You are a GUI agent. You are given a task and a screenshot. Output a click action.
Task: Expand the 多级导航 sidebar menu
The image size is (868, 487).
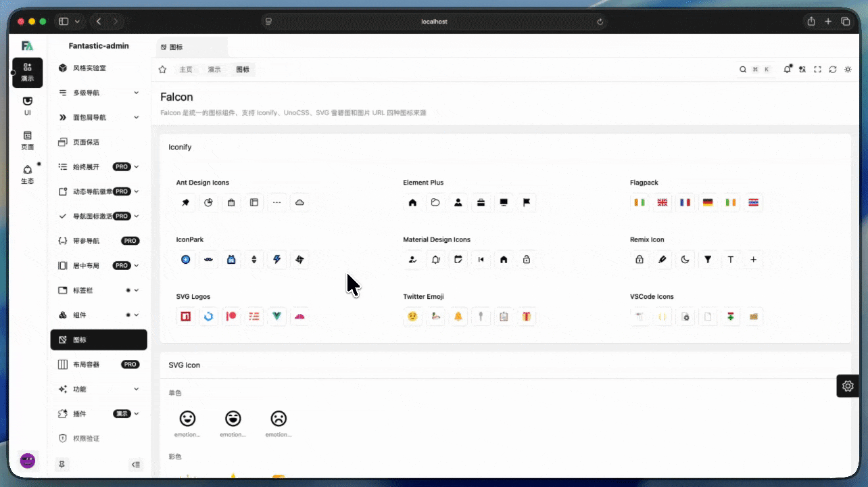99,93
